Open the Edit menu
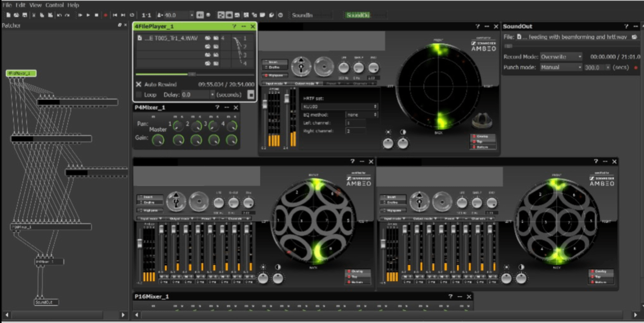This screenshot has height=323, width=644. point(20,5)
